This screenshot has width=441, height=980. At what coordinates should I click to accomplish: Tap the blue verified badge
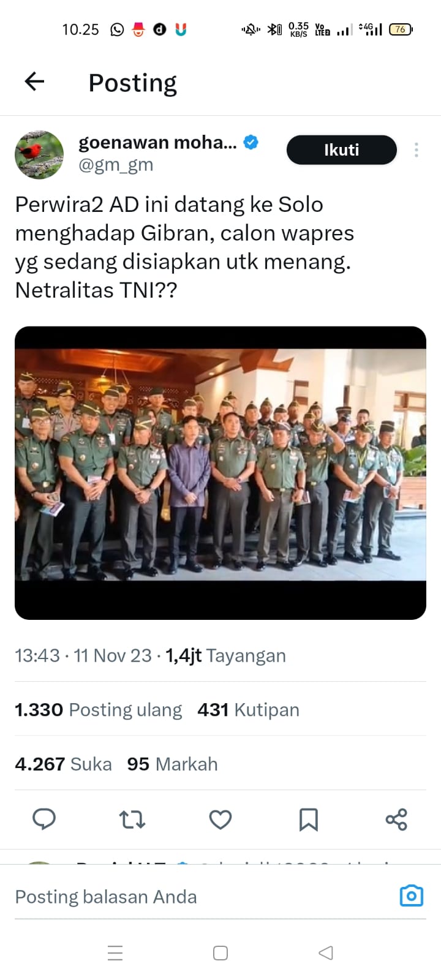251,142
